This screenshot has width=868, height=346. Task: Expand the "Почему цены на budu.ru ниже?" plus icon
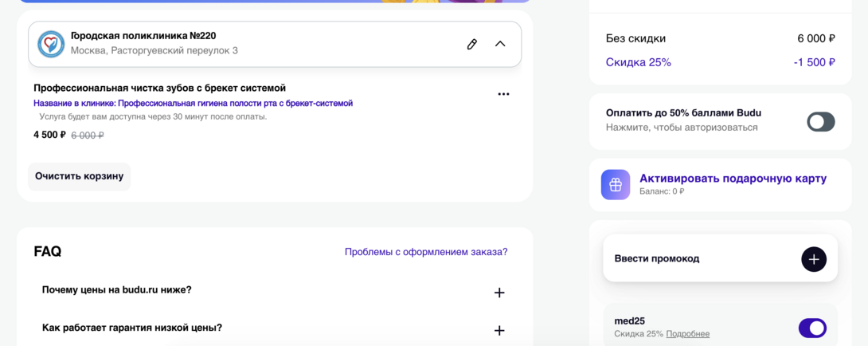499,293
